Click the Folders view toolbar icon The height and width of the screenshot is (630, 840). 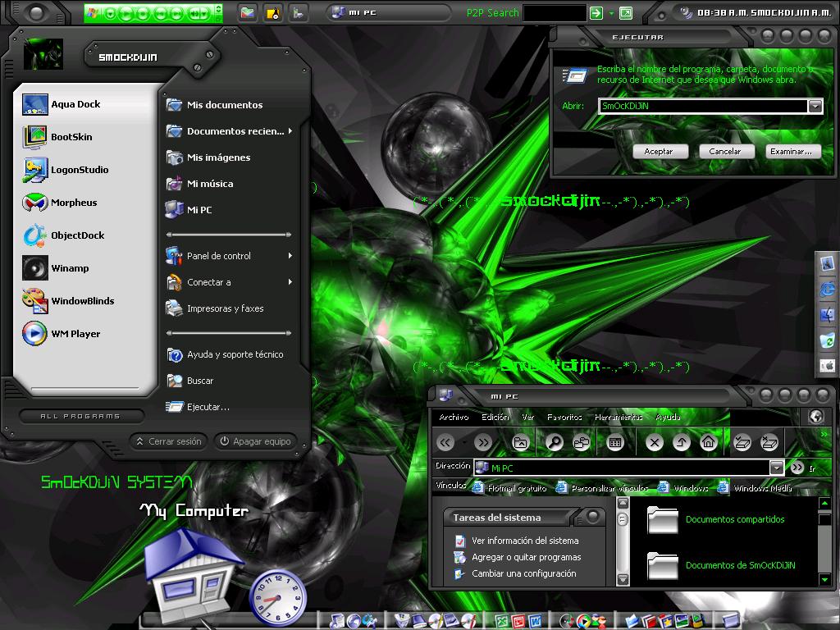pos(582,442)
